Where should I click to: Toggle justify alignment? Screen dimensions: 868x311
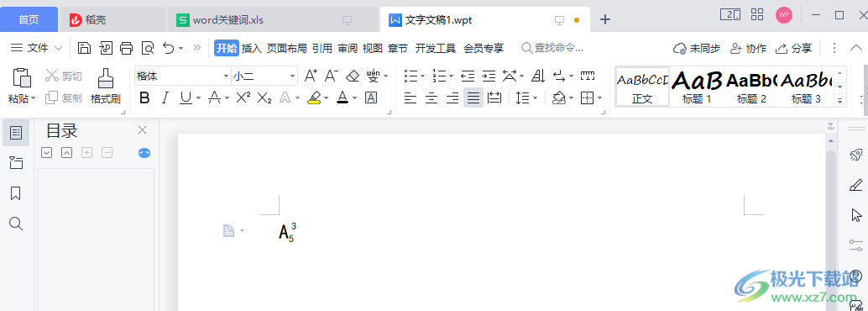pyautogui.click(x=473, y=98)
